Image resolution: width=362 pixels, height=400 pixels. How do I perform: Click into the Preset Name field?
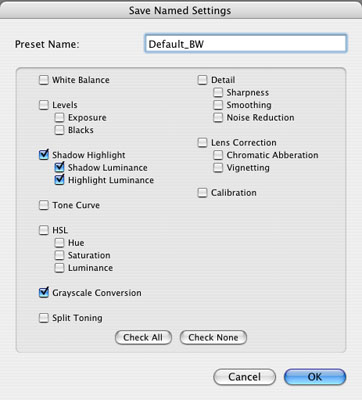[246, 44]
